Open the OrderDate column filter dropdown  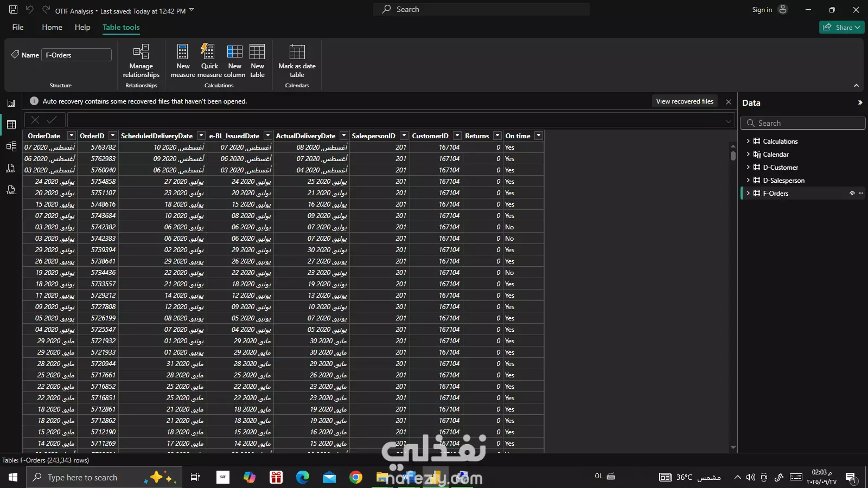[x=71, y=136]
